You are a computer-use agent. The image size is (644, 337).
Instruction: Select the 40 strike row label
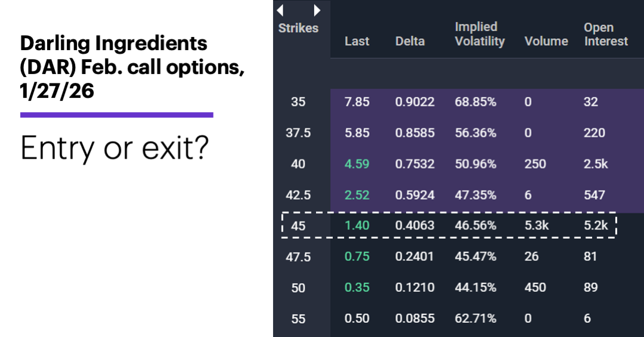pos(298,164)
